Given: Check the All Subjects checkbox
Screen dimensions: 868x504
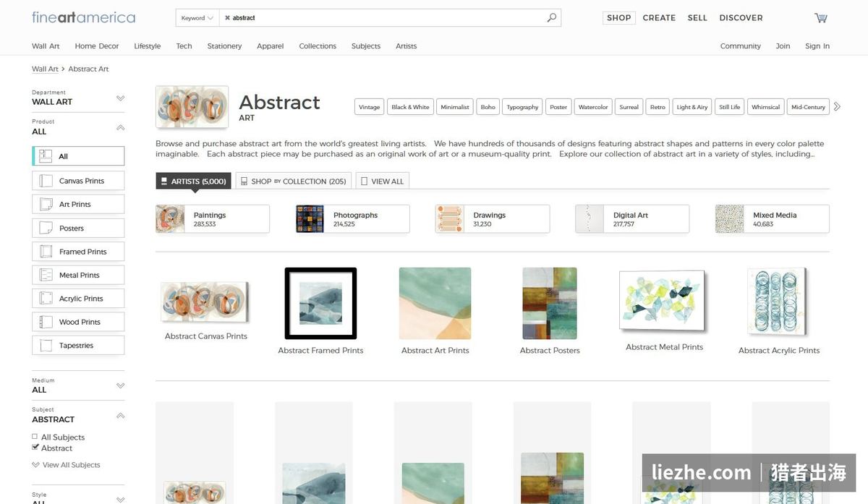Looking at the screenshot, I should (x=35, y=437).
